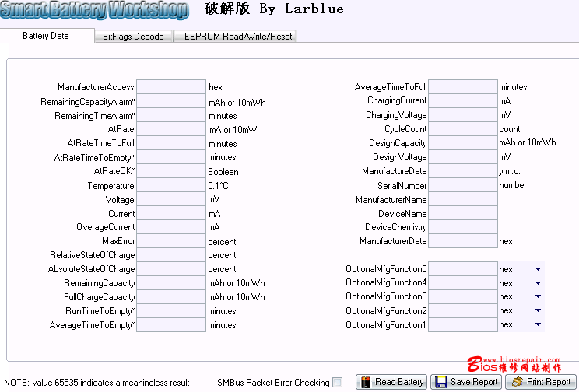The width and height of the screenshot is (579, 392).
Task: Click the OptionalMfgFunction1 value field
Action: pos(463,325)
